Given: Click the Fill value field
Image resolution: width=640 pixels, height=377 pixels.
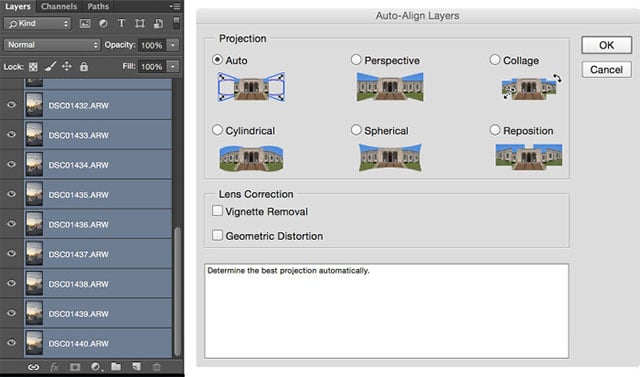Looking at the screenshot, I should [152, 67].
